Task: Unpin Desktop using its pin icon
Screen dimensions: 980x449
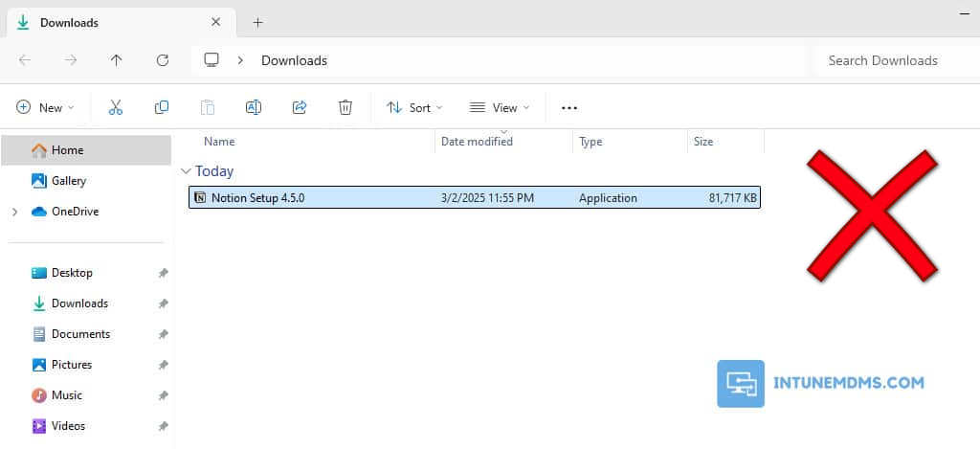Action: tap(163, 273)
